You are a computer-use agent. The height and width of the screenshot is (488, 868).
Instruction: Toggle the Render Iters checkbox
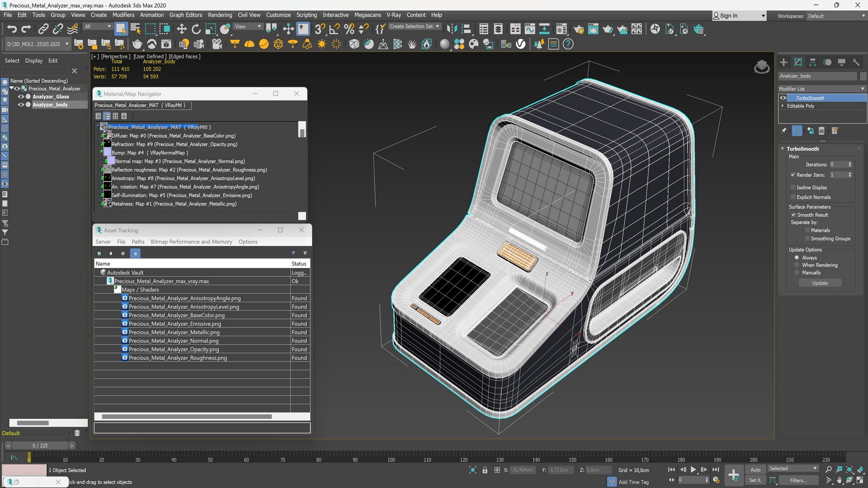click(793, 175)
